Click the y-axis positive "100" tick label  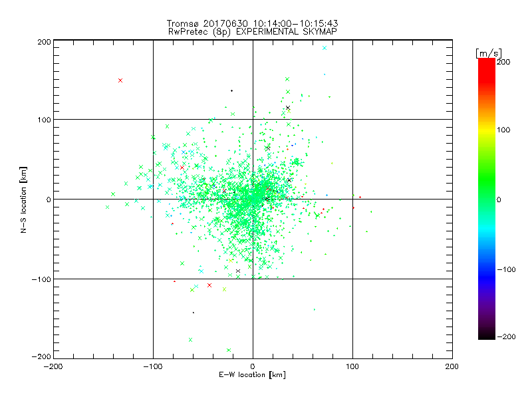coord(44,120)
